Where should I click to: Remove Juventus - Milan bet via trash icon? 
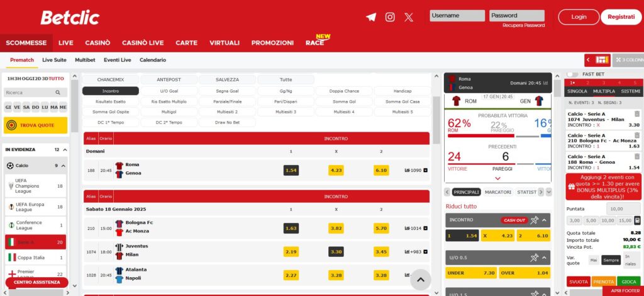point(637,114)
